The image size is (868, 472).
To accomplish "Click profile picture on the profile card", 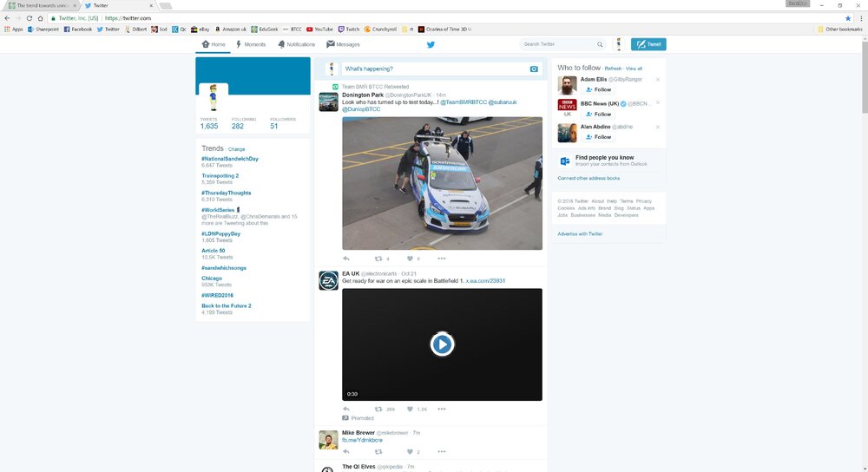I will coord(214,98).
